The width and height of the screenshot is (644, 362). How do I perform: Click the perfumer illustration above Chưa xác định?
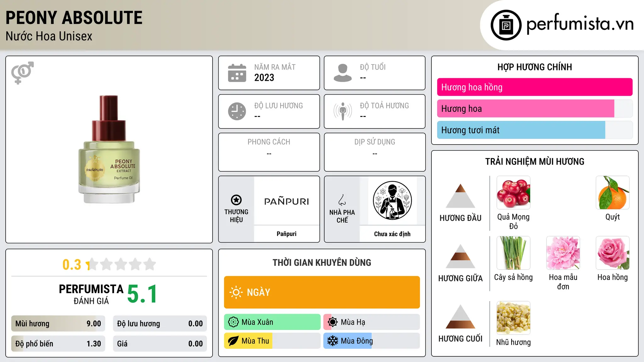(392, 200)
